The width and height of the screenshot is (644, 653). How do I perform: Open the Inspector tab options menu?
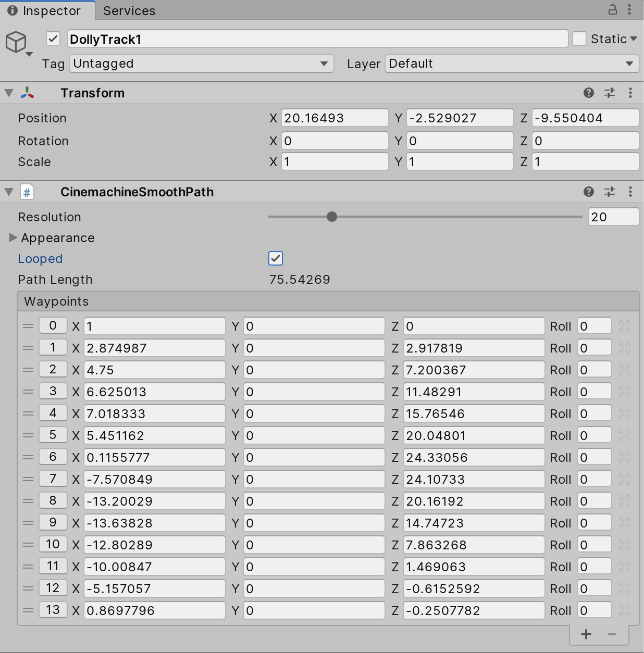coord(629,9)
